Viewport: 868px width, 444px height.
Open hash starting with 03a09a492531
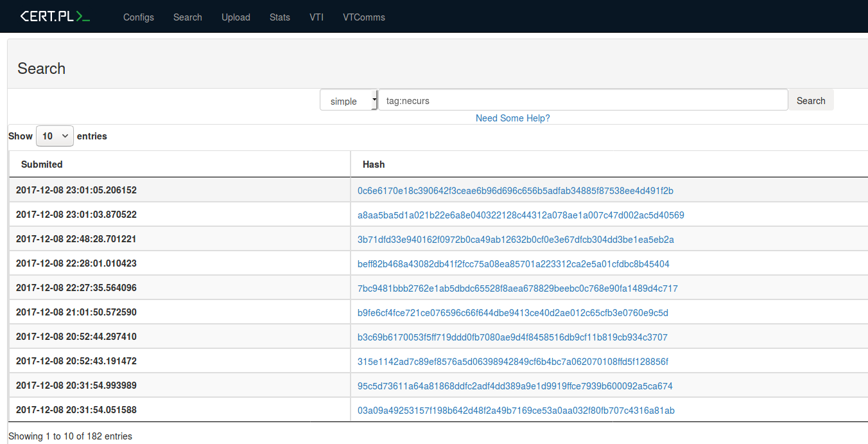[516, 411]
